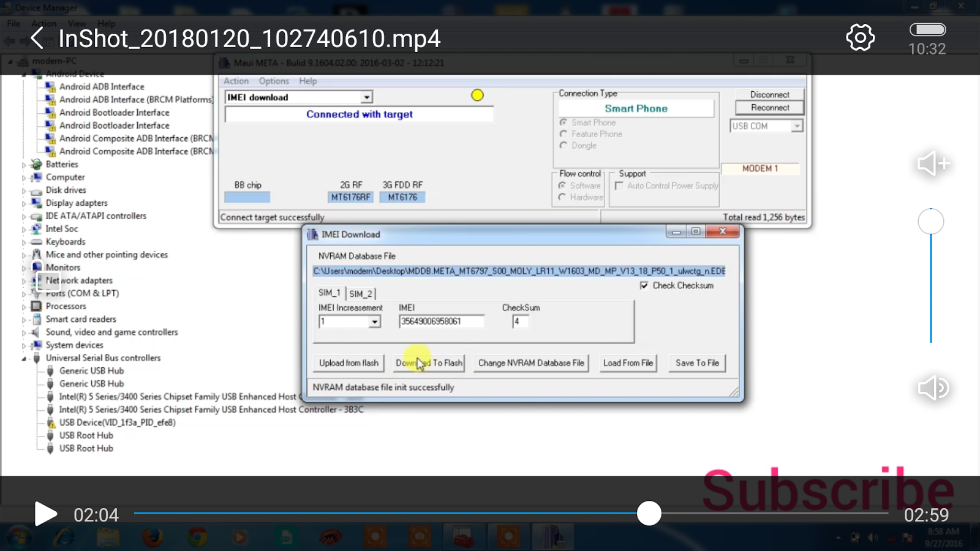
Task: Toggle the Check Checksum checkbox
Action: [644, 285]
